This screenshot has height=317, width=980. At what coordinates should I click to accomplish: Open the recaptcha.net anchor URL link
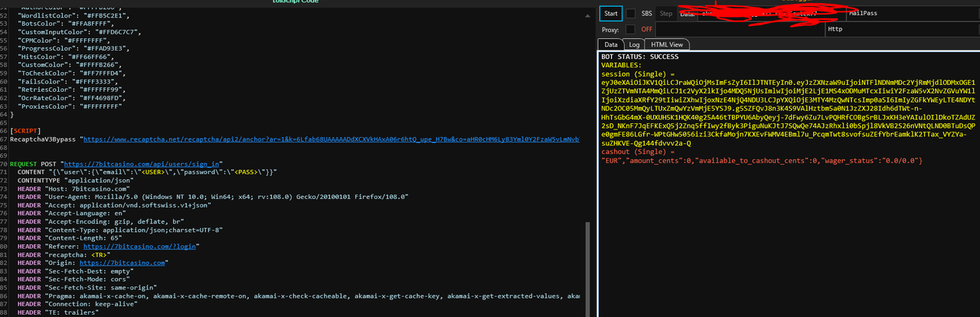coord(331,139)
